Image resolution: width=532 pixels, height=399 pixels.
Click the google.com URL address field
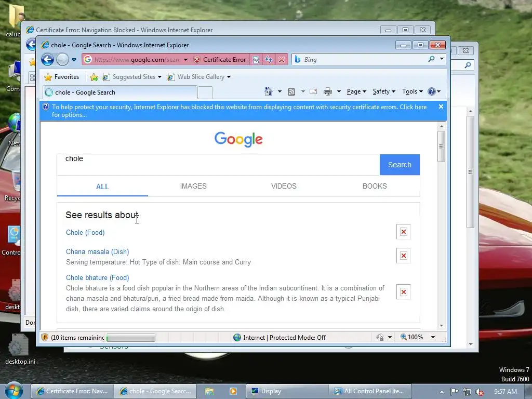click(x=137, y=60)
